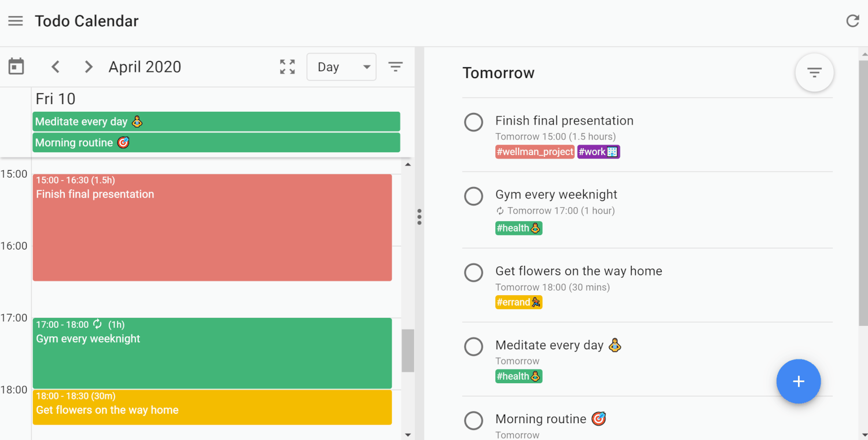Click the April 2020 month label

coord(145,67)
